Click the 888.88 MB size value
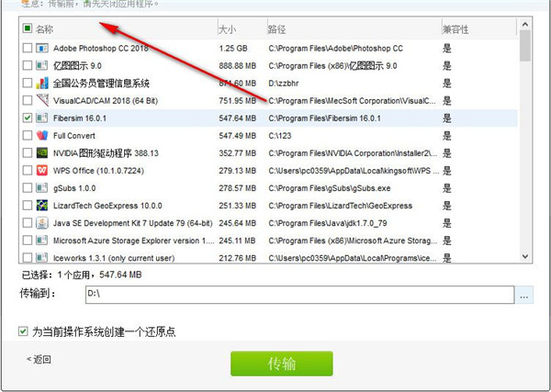The height and width of the screenshot is (392, 551). pos(237,66)
